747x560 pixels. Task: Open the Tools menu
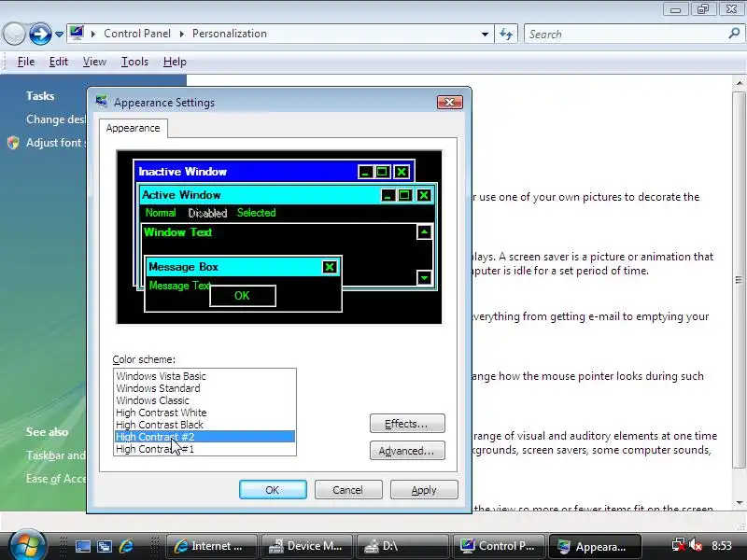pos(134,62)
